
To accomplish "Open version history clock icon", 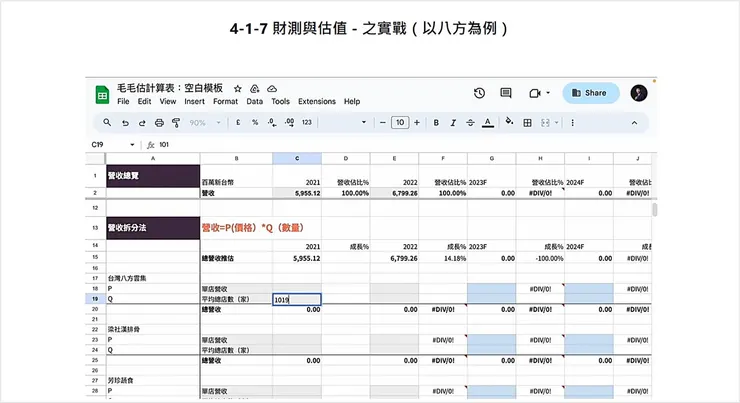I will pos(479,93).
